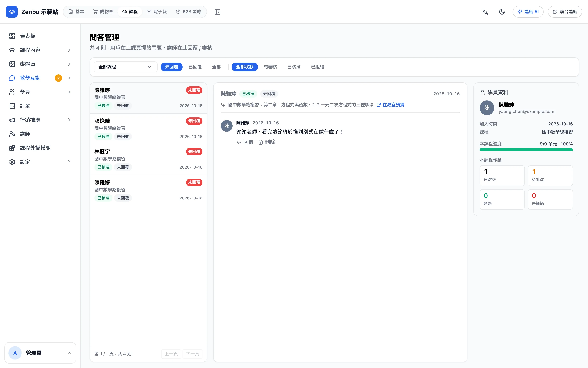Click 未回覆 red badge on 林冠宇 row
This screenshot has width=588, height=368.
(194, 152)
